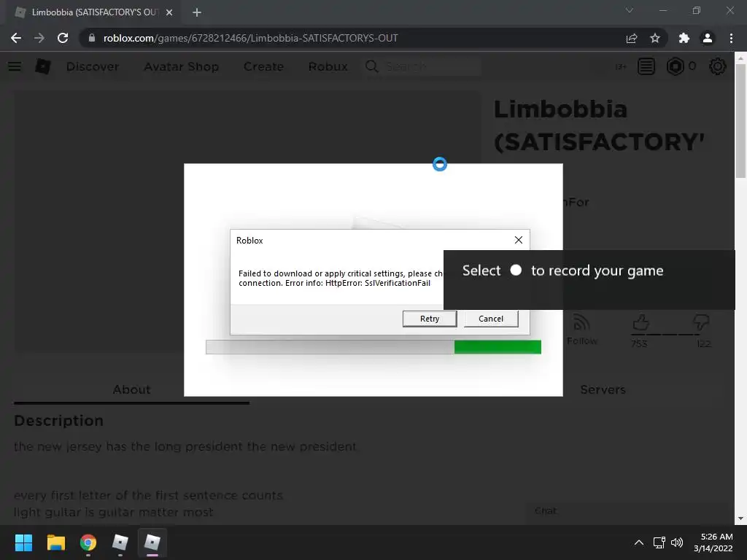This screenshot has width=747, height=560.
Task: Open Chrome from the taskbar
Action: coord(88,542)
